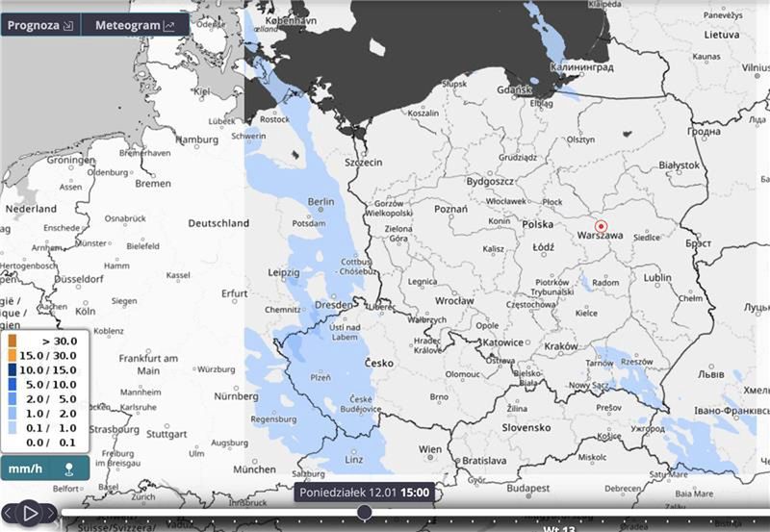Screen dimensions: 770x532
Task: Click the Rzeszów city label
Action: tap(637, 362)
